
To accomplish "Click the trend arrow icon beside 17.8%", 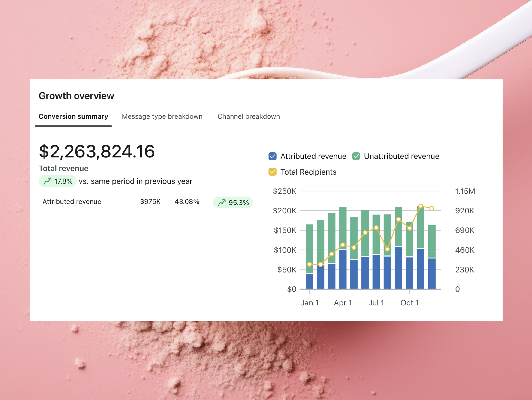I will tap(48, 181).
